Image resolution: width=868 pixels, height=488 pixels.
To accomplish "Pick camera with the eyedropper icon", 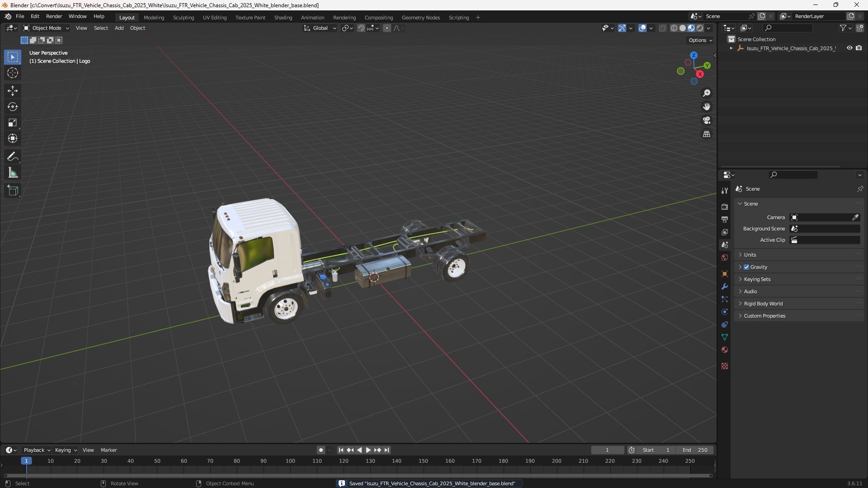I will pyautogui.click(x=855, y=217).
